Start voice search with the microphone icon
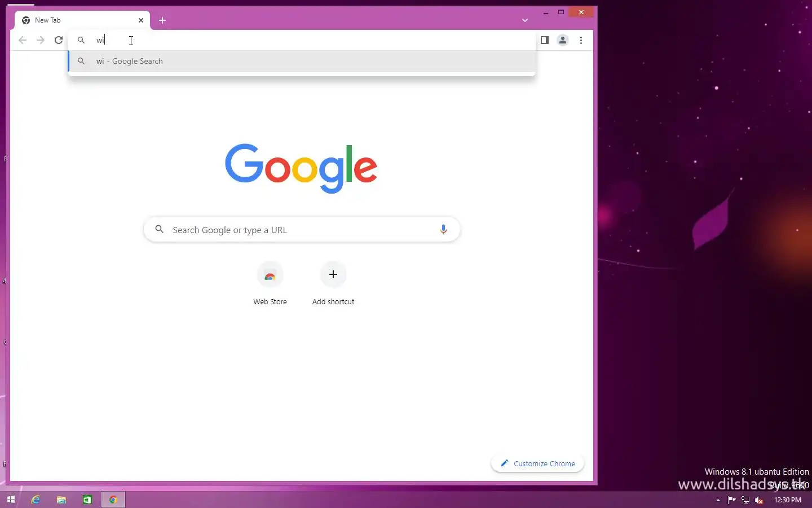The width and height of the screenshot is (812, 508). (443, 230)
